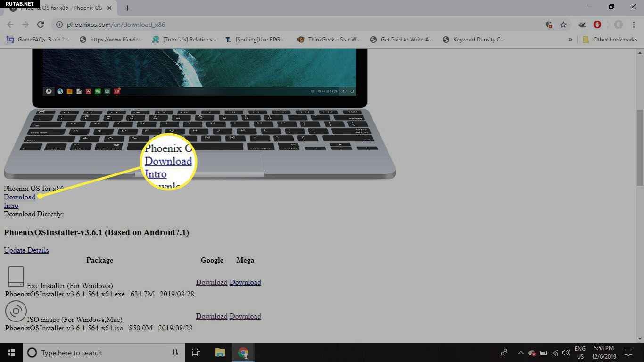Expand hidden bookmarks chevron
Screen dimensions: 644x362
point(570,40)
